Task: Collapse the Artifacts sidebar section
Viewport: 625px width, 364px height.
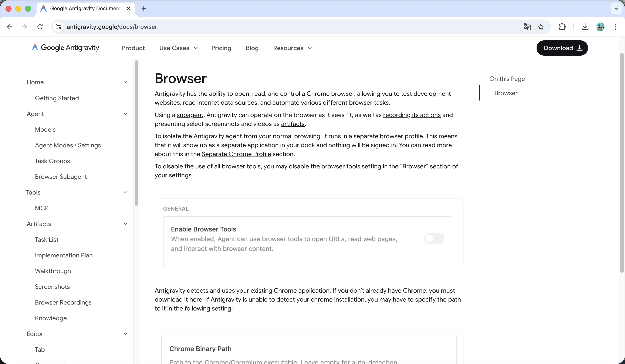Action: [125, 224]
